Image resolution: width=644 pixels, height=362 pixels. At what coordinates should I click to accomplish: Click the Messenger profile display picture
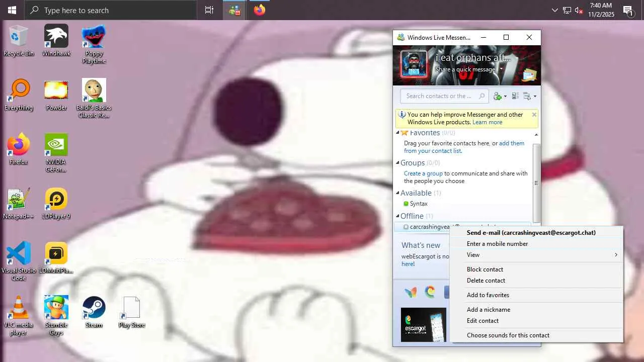pos(414,64)
